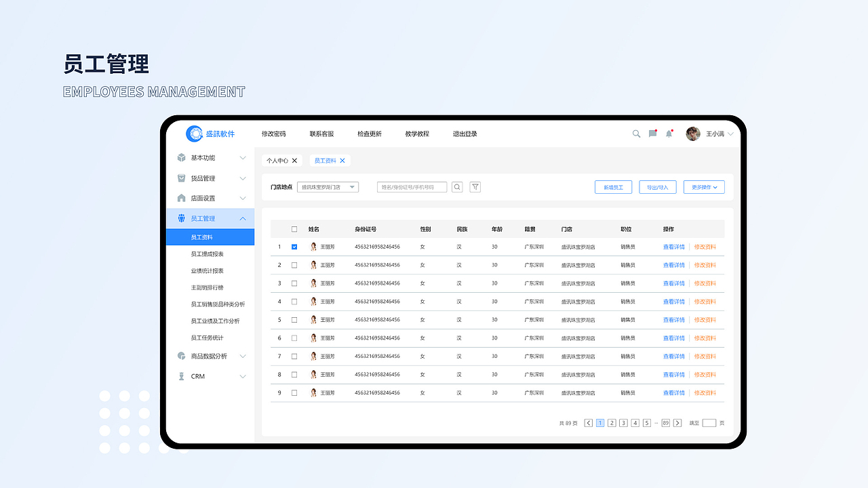Image resolution: width=868 pixels, height=488 pixels.
Task: Check the row 5 checkbox
Action: [294, 320]
